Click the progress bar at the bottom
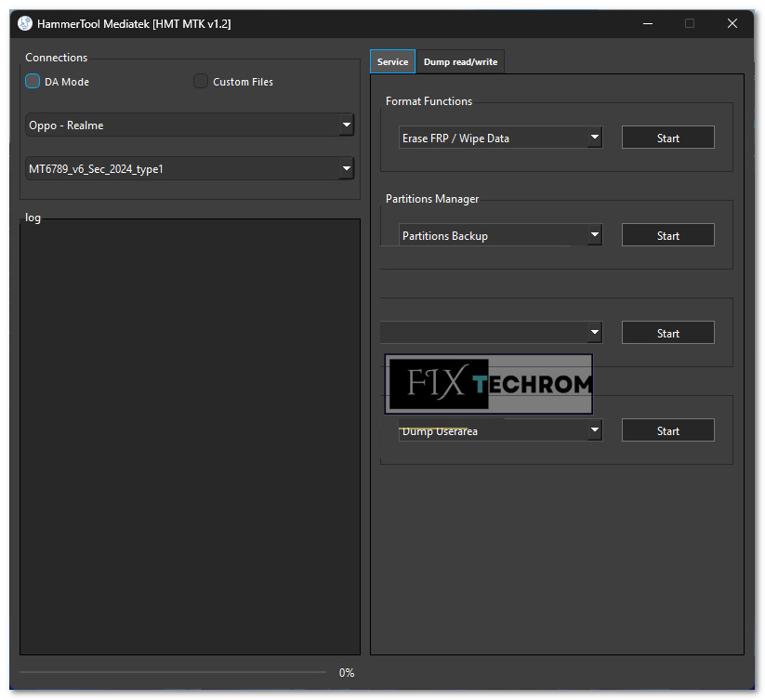The height and width of the screenshot is (700, 765). (173, 672)
